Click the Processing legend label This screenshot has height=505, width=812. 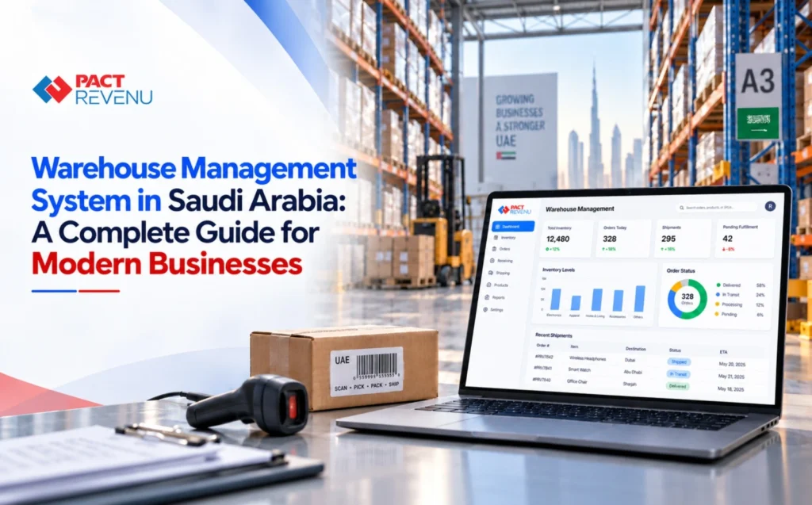(x=732, y=304)
